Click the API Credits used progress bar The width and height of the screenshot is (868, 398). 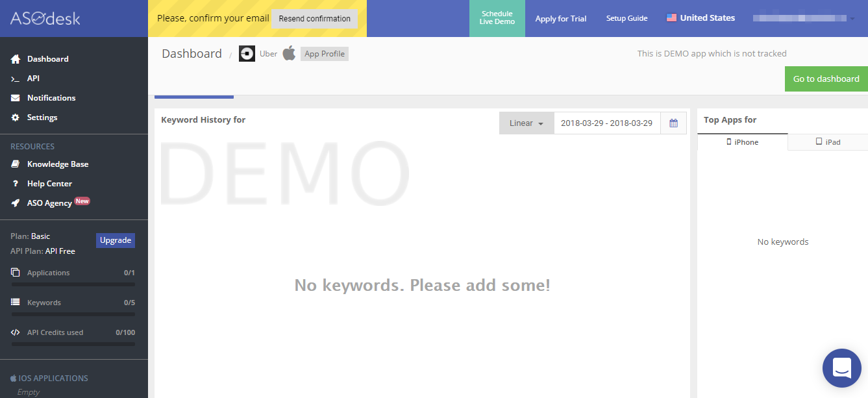coord(73,344)
